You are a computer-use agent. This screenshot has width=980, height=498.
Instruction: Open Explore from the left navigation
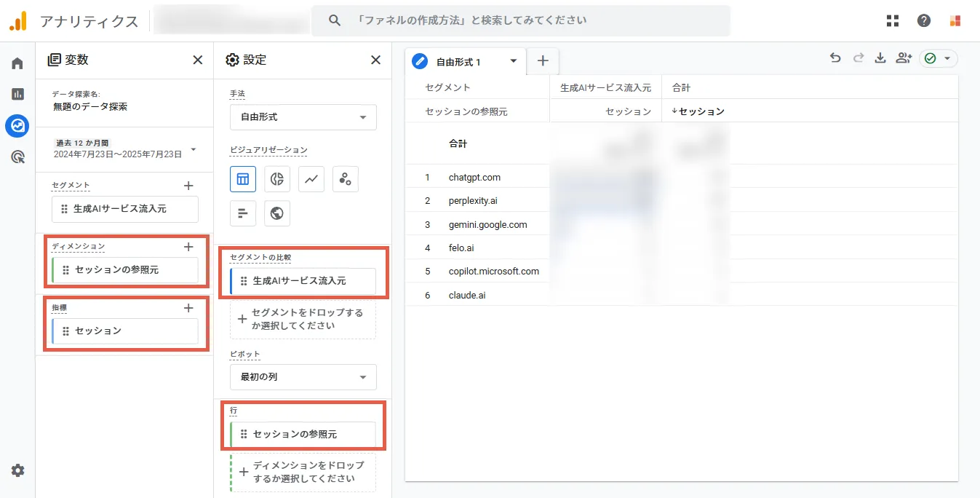coord(17,126)
